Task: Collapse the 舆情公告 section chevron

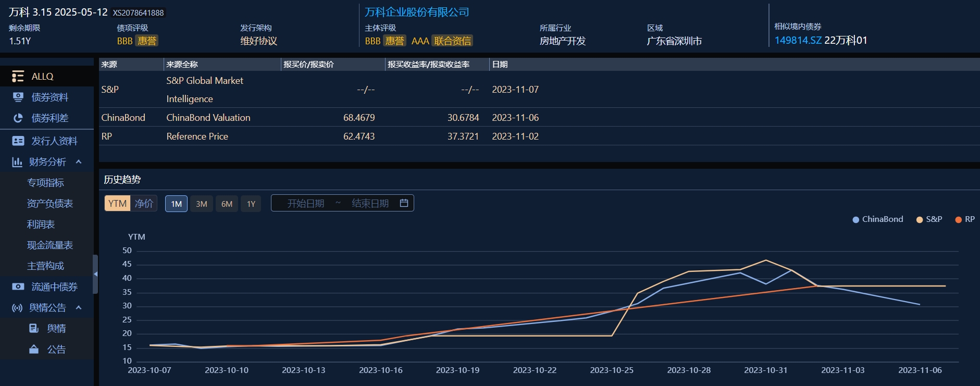Action: [x=79, y=308]
